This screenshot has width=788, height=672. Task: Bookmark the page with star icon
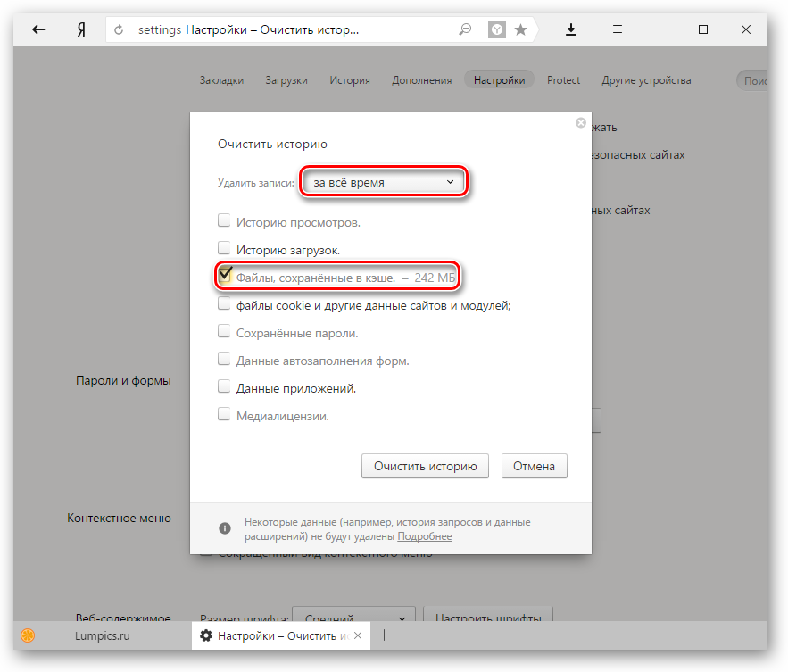tap(521, 29)
